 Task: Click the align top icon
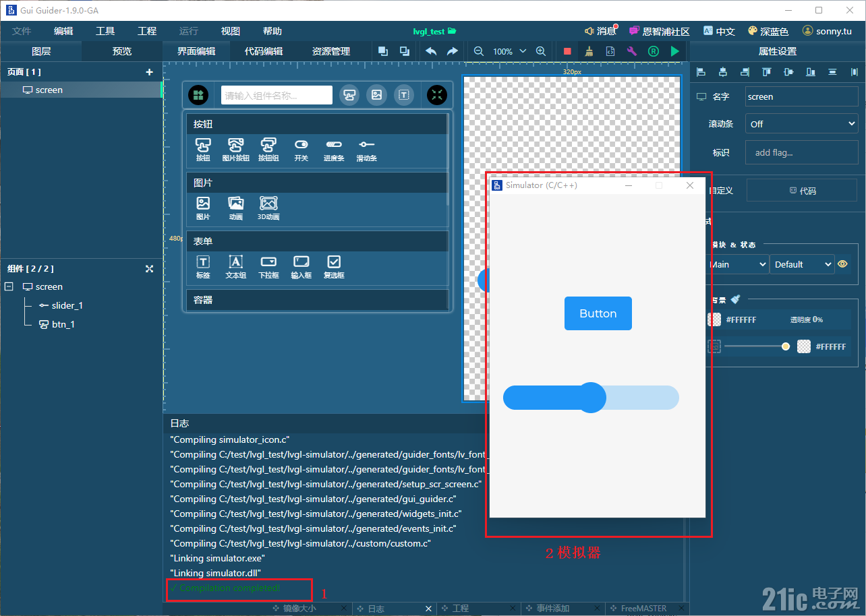[767, 72]
